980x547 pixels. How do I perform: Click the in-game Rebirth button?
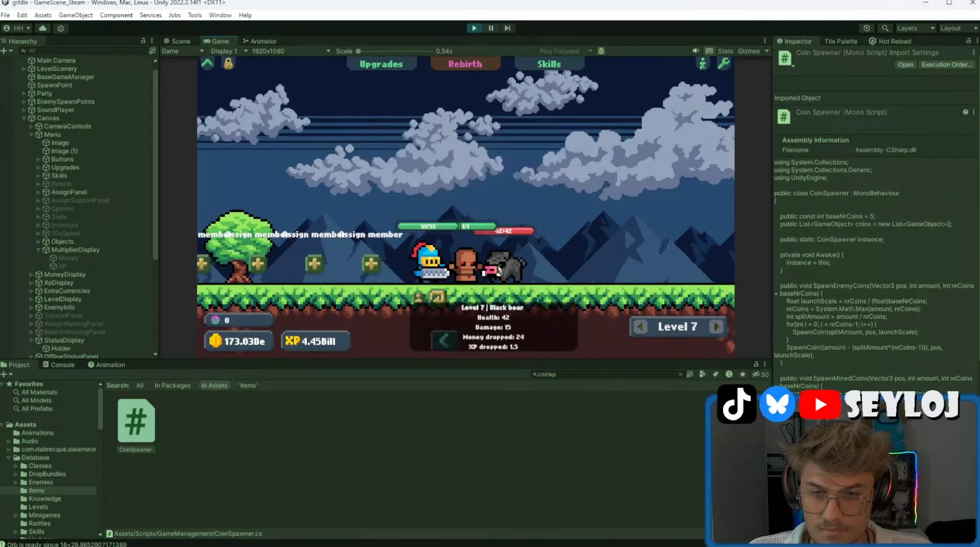tap(465, 64)
